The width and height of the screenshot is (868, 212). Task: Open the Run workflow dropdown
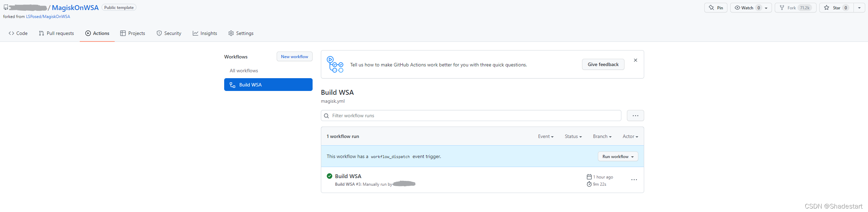pos(618,157)
